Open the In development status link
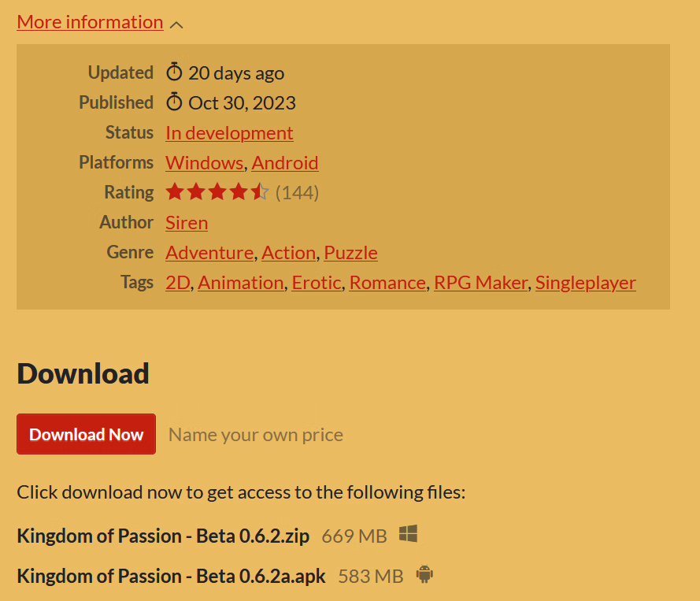700x601 pixels. [x=229, y=132]
